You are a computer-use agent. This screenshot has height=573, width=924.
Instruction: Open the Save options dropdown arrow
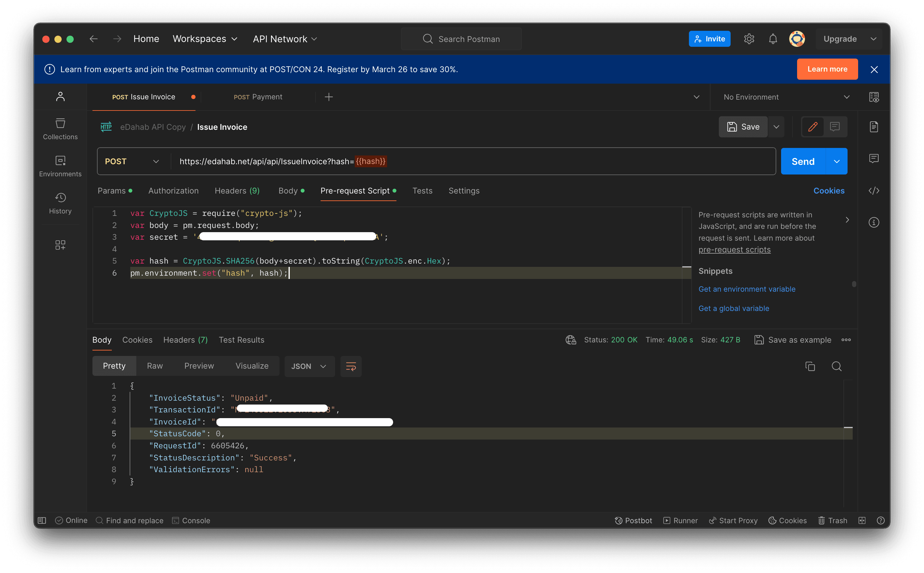[776, 126]
